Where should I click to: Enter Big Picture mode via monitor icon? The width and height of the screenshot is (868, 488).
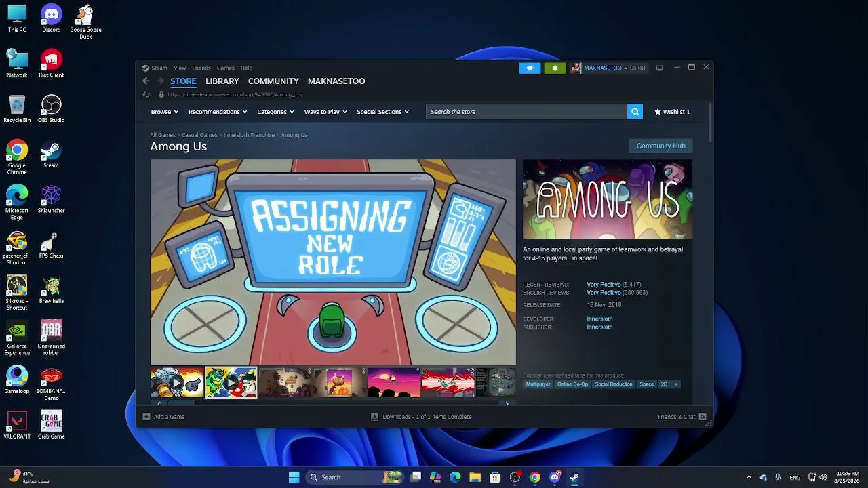coord(659,68)
